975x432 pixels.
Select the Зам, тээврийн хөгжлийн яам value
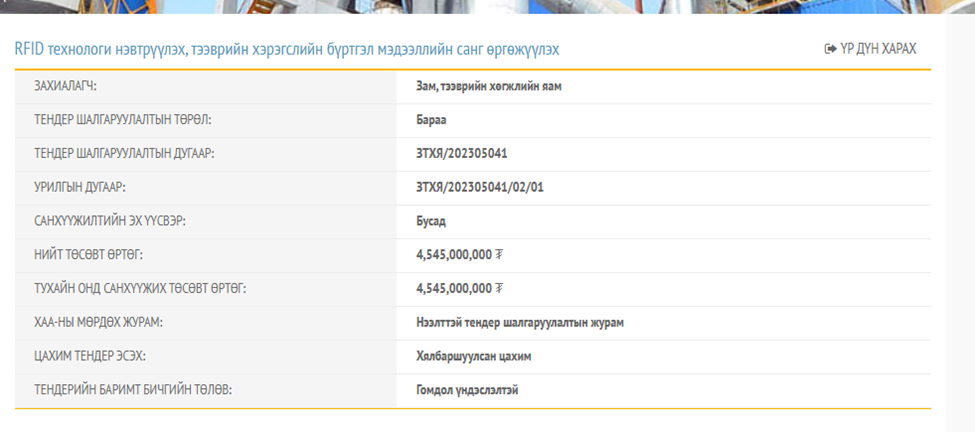(489, 86)
